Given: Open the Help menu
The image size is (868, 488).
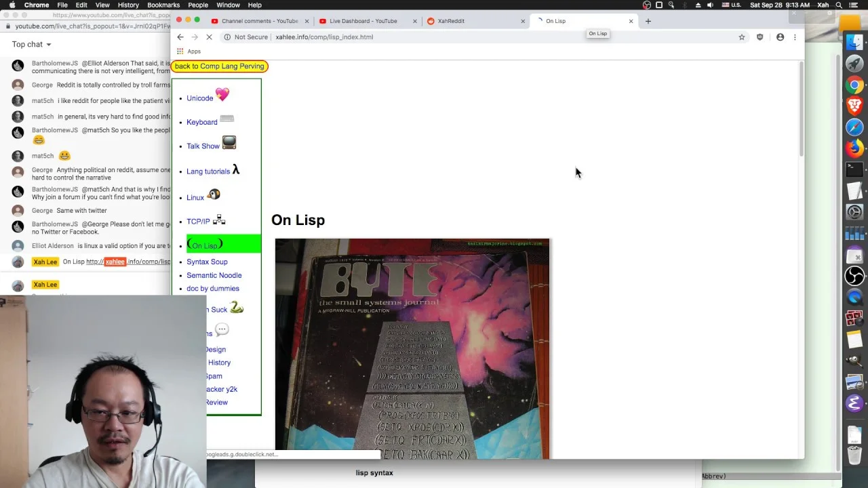Looking at the screenshot, I should click(x=255, y=5).
